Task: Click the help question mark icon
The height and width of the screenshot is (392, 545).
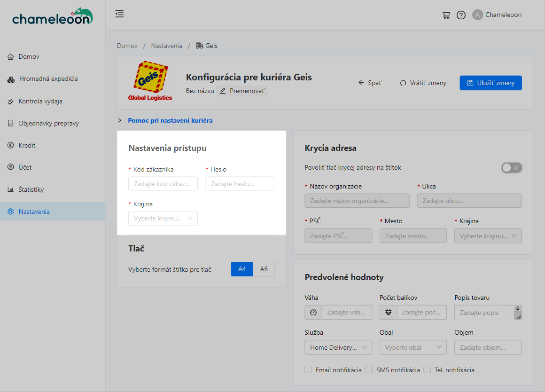Action: click(x=461, y=15)
